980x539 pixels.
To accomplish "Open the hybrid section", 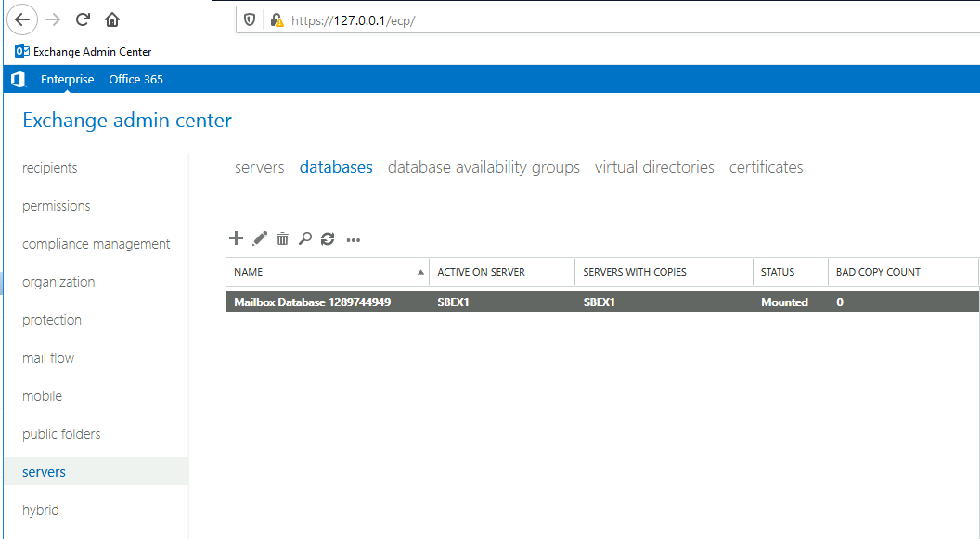I will [x=41, y=510].
